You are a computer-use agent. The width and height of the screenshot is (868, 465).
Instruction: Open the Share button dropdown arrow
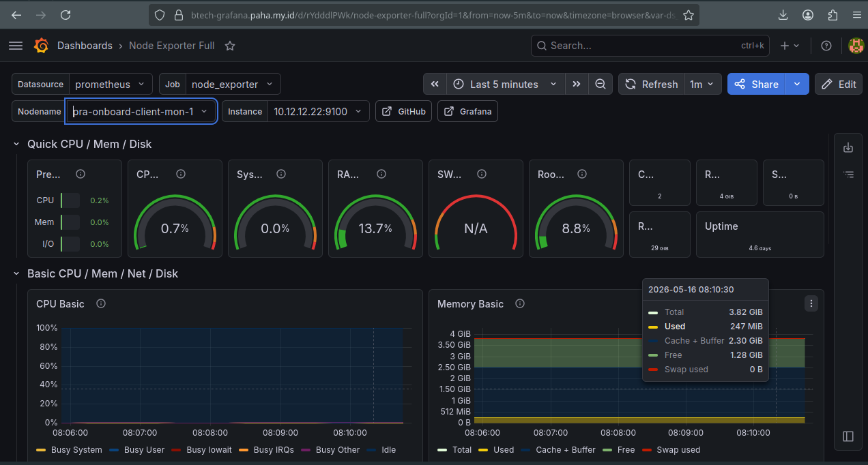click(797, 85)
